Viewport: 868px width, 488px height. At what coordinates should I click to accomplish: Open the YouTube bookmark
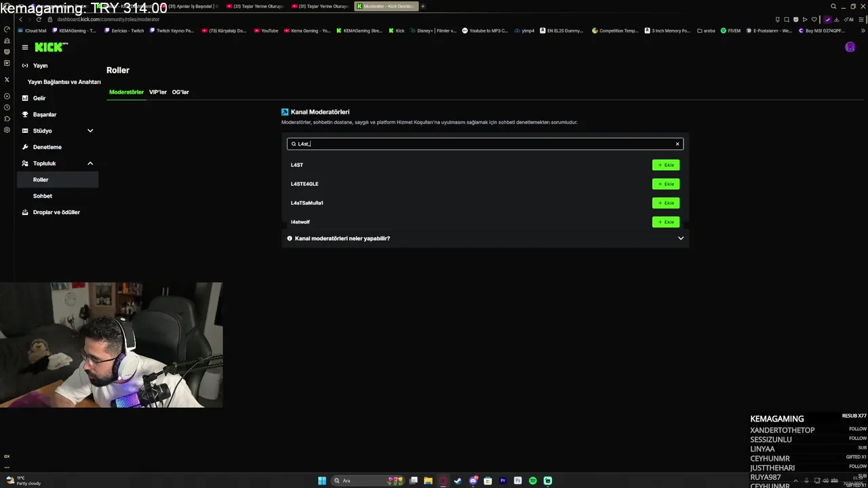[x=267, y=30]
